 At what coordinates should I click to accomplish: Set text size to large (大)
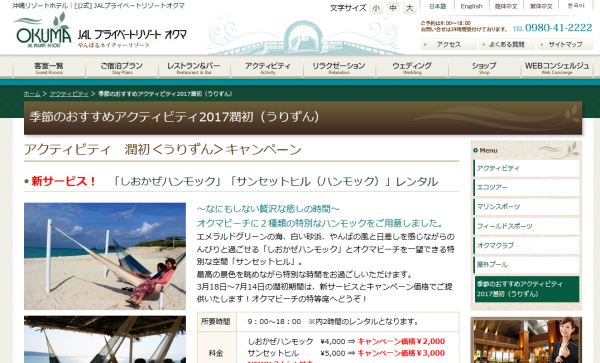[409, 8]
